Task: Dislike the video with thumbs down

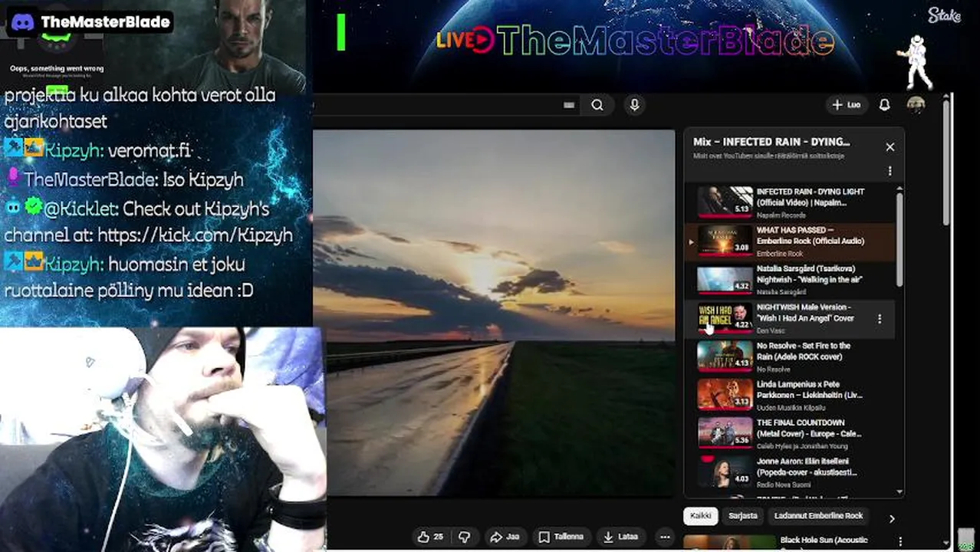Action: point(465,537)
